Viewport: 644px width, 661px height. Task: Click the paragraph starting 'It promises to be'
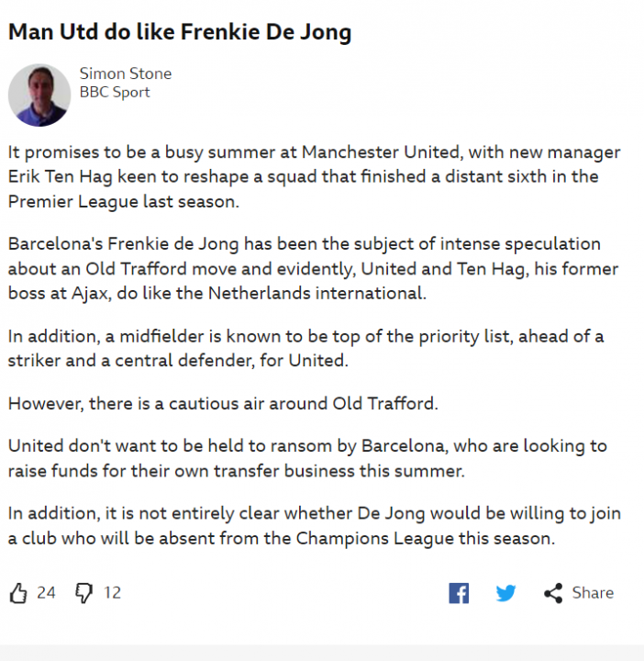pyautogui.click(x=314, y=176)
